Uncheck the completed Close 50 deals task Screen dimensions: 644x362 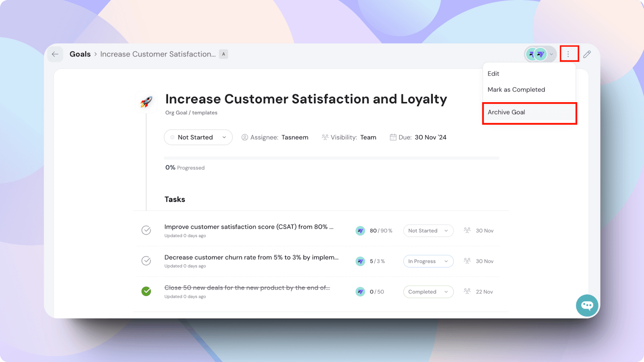point(146,291)
